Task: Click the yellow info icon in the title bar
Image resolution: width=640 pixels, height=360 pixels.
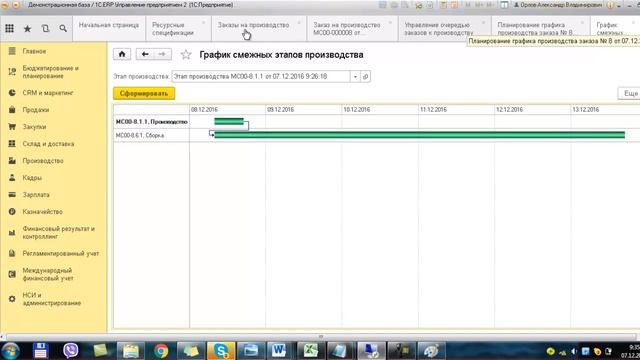Action: pos(610,5)
